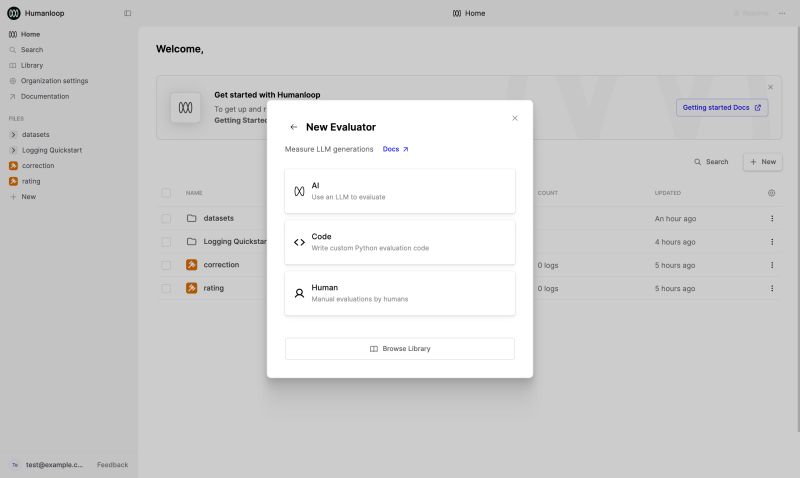Click the Home breadcrumb in header
800x478 pixels.
pyautogui.click(x=469, y=13)
